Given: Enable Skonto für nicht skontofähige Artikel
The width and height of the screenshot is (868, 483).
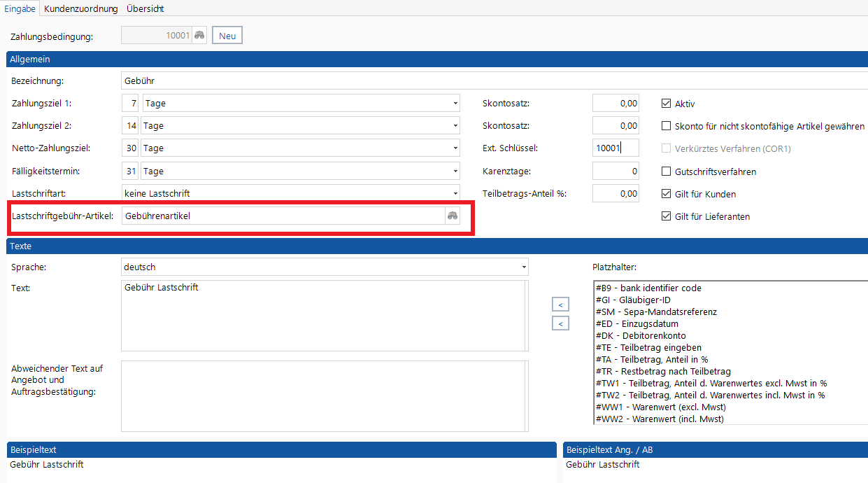Looking at the screenshot, I should coord(666,126).
